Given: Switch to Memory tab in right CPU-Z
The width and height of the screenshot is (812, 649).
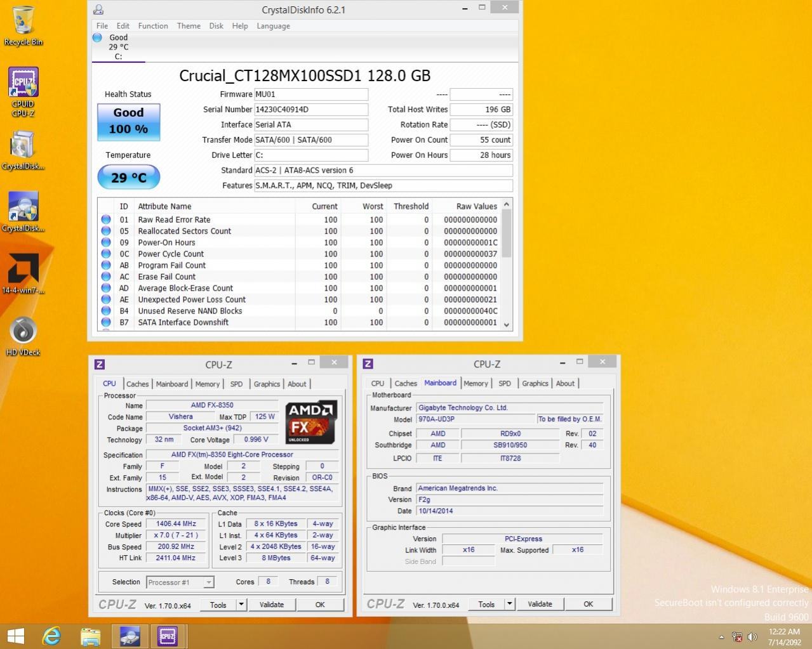Looking at the screenshot, I should click(476, 383).
